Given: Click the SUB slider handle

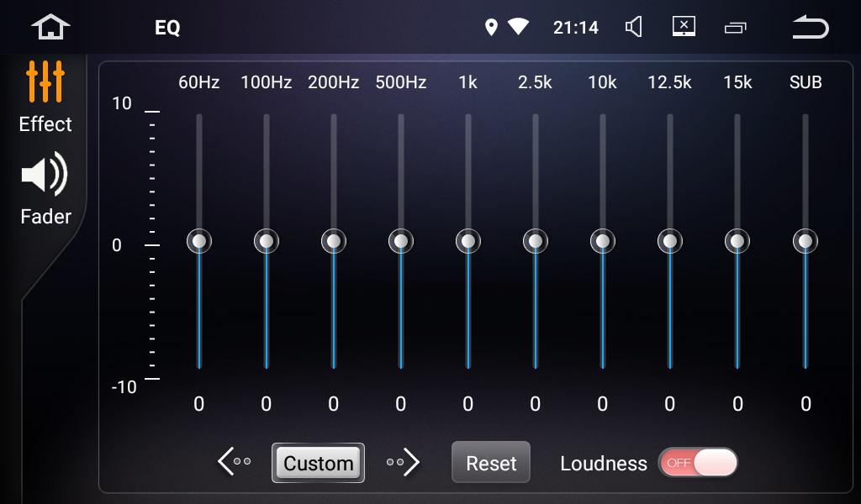Looking at the screenshot, I should (806, 242).
